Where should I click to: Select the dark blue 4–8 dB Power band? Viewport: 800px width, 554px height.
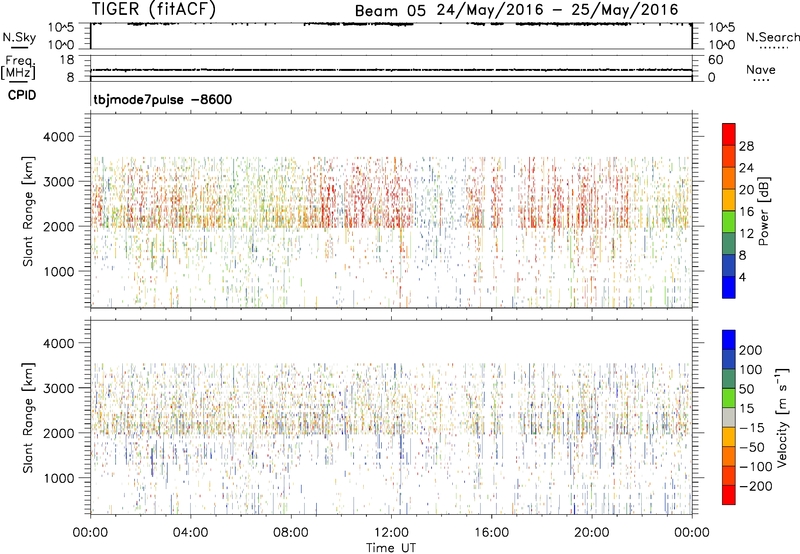(x=729, y=266)
